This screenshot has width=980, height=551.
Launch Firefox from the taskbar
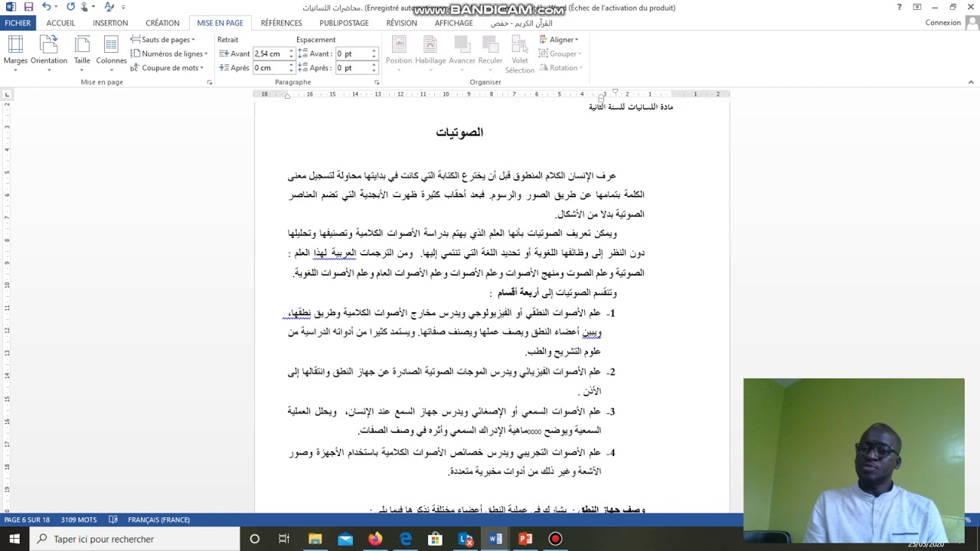pyautogui.click(x=375, y=539)
